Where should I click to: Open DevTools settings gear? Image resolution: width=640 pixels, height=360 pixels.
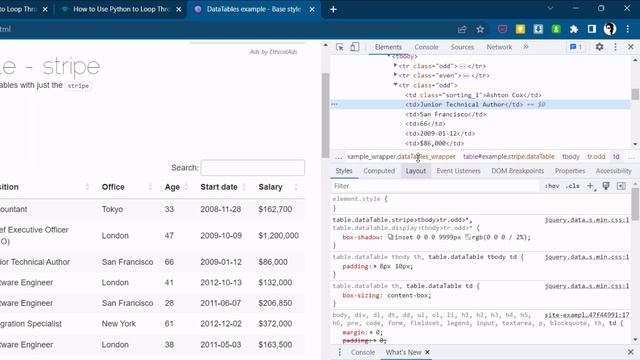click(x=599, y=47)
